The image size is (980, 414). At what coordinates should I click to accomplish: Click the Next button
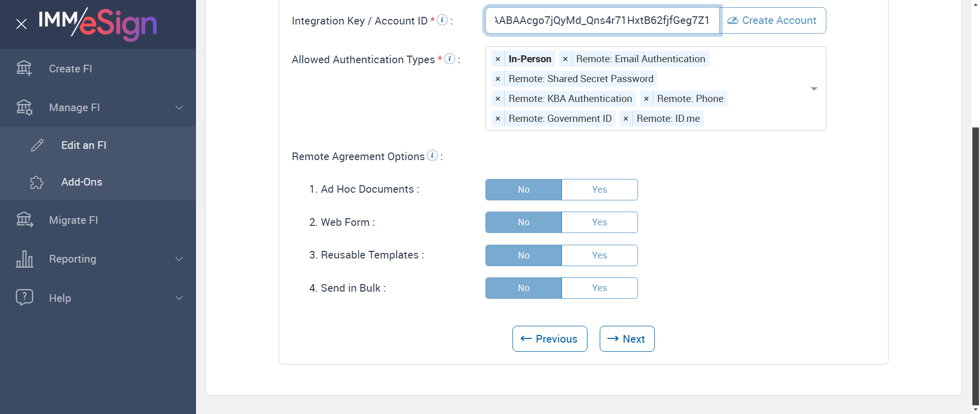[627, 339]
